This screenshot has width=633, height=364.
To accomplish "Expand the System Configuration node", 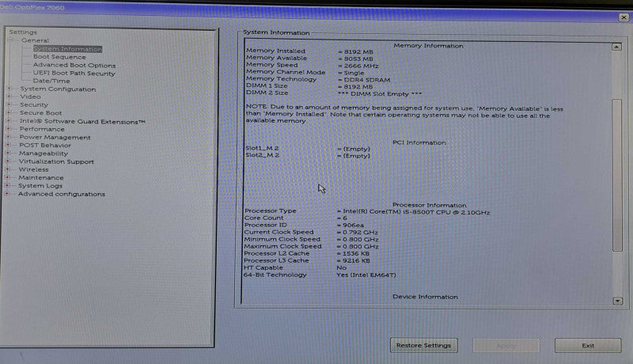I will pyautogui.click(x=9, y=89).
